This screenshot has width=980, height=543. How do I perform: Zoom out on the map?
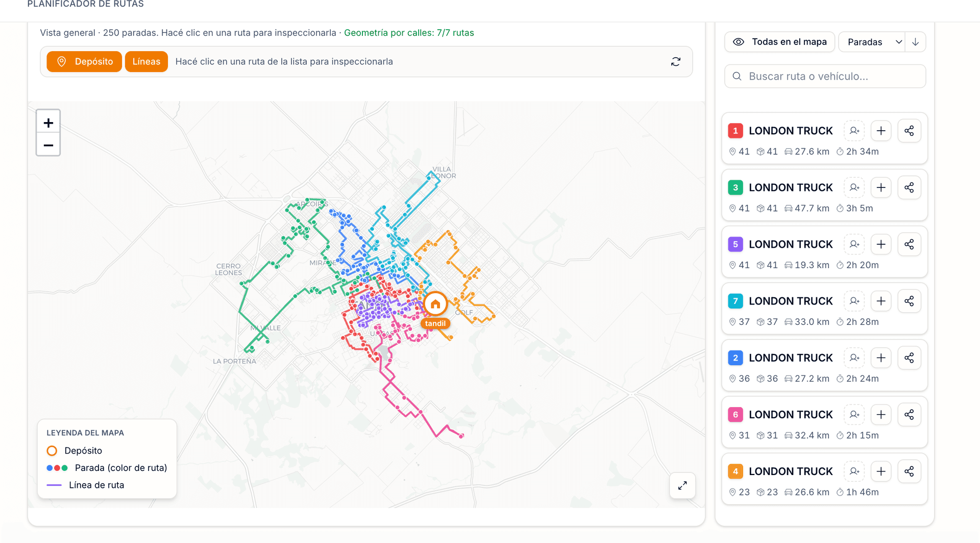coord(48,145)
